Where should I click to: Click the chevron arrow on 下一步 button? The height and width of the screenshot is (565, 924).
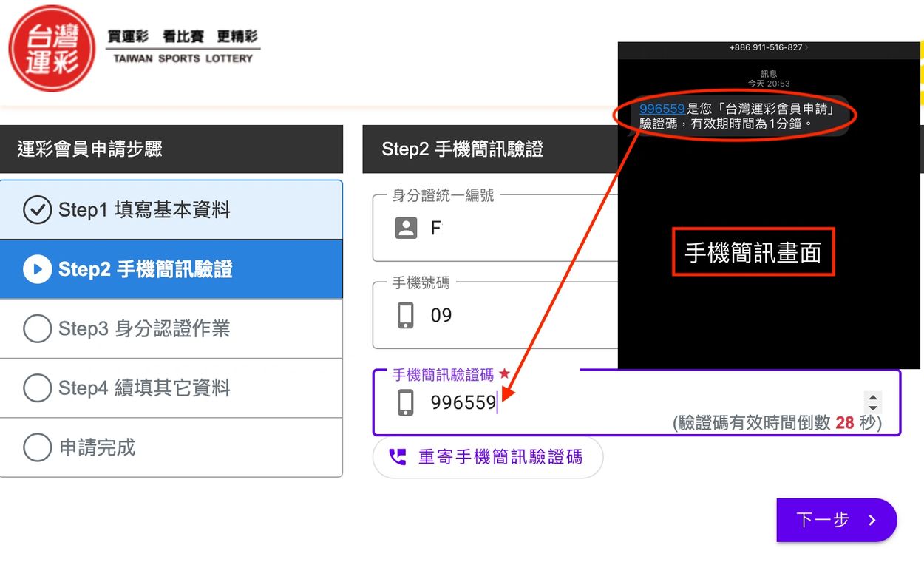point(872,520)
